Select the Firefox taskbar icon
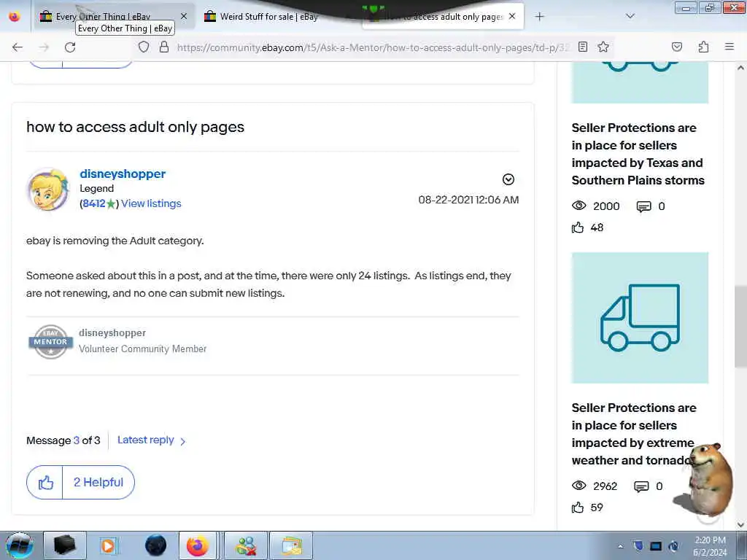The width and height of the screenshot is (747, 560). point(197,545)
